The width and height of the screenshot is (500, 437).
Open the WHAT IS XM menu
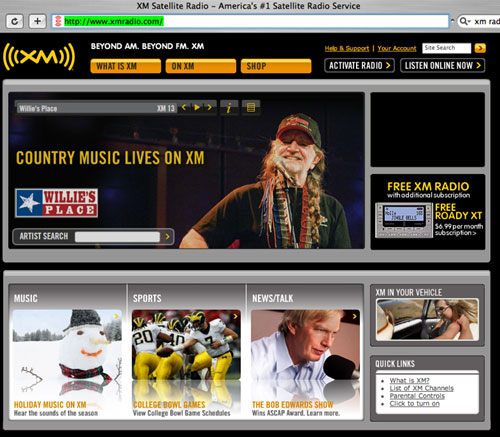pyautogui.click(x=126, y=66)
